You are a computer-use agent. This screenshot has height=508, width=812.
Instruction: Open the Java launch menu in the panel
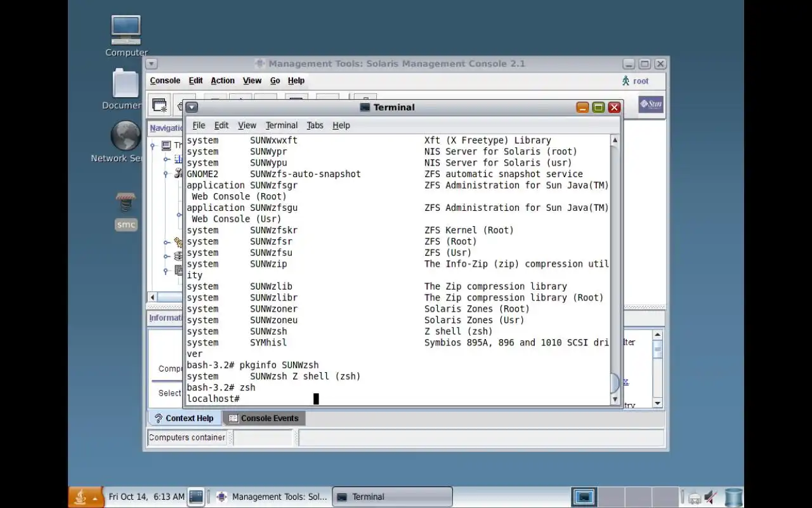[x=86, y=497]
